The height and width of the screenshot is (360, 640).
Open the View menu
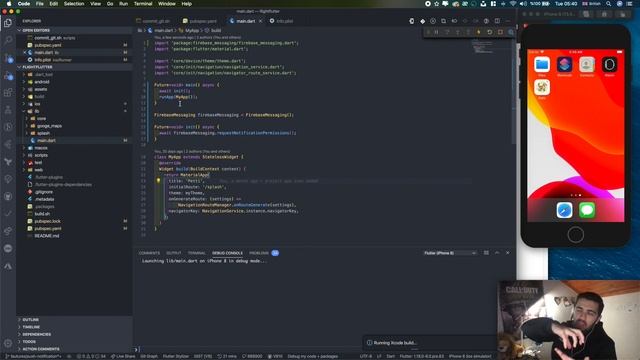pos(96,4)
